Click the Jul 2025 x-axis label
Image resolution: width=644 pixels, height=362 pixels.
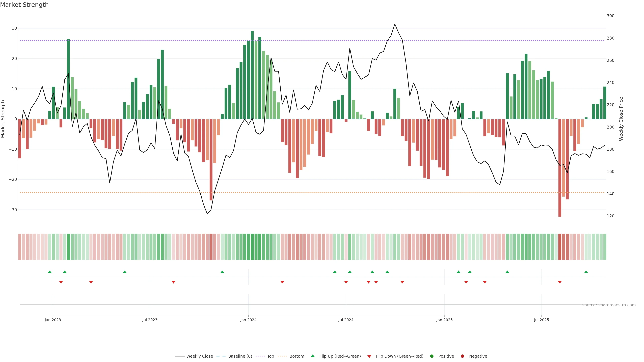pyautogui.click(x=541, y=320)
